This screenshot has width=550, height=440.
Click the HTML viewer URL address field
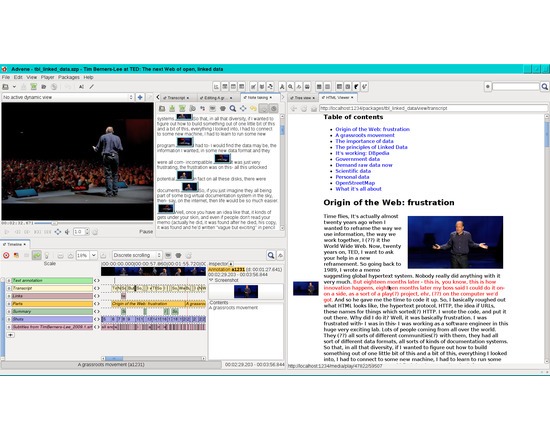433,108
